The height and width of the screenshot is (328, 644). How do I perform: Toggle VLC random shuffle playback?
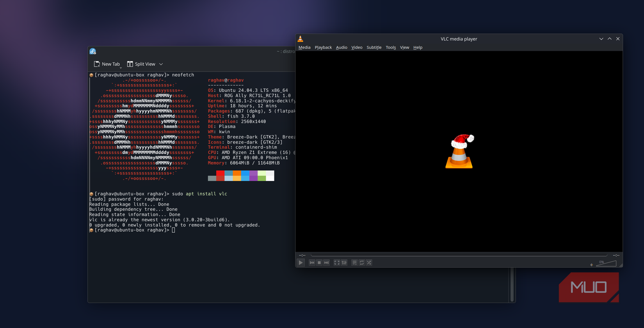coord(369,262)
